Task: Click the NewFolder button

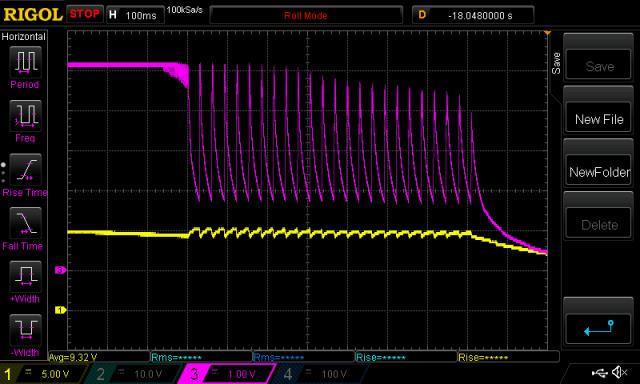Action: [599, 172]
